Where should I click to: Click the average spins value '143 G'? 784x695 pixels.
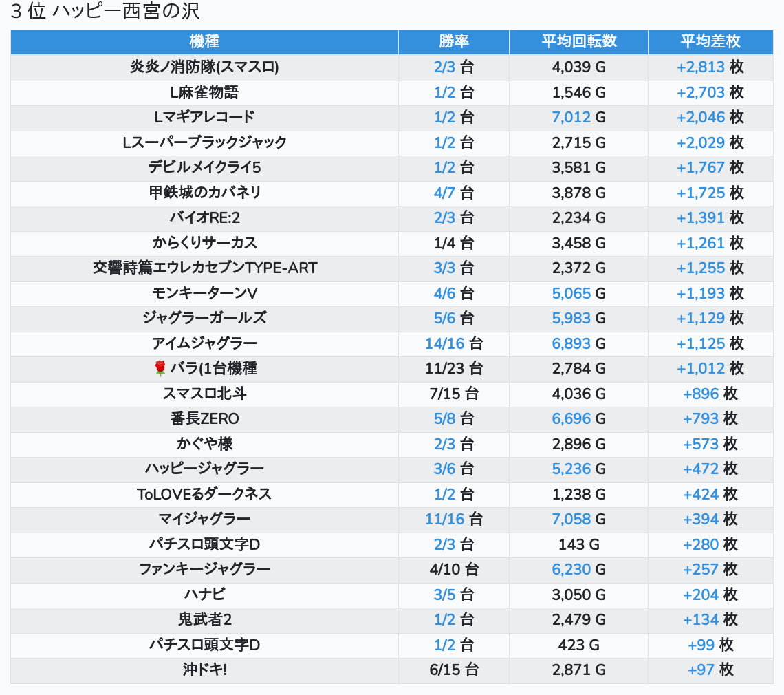(x=579, y=544)
